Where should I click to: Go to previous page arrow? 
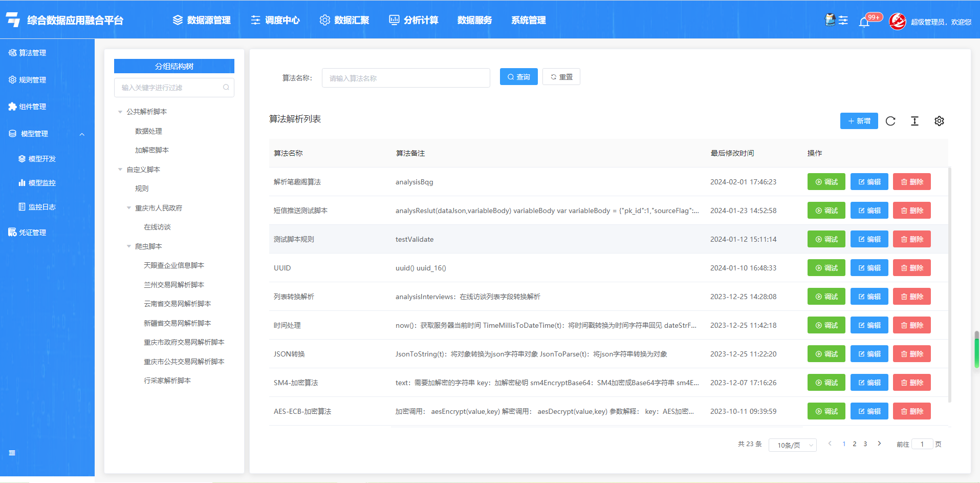pos(830,444)
